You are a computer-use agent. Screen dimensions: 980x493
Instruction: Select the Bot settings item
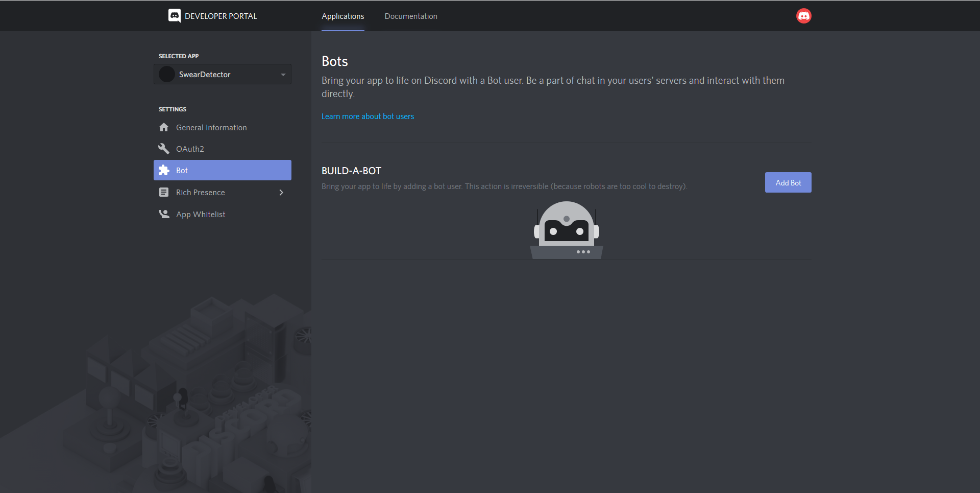223,170
